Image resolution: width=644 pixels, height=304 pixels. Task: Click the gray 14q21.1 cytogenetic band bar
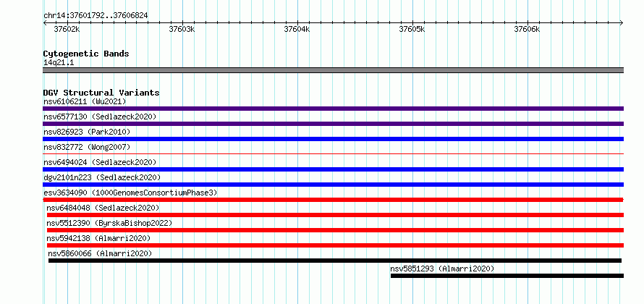pyautogui.click(x=333, y=70)
